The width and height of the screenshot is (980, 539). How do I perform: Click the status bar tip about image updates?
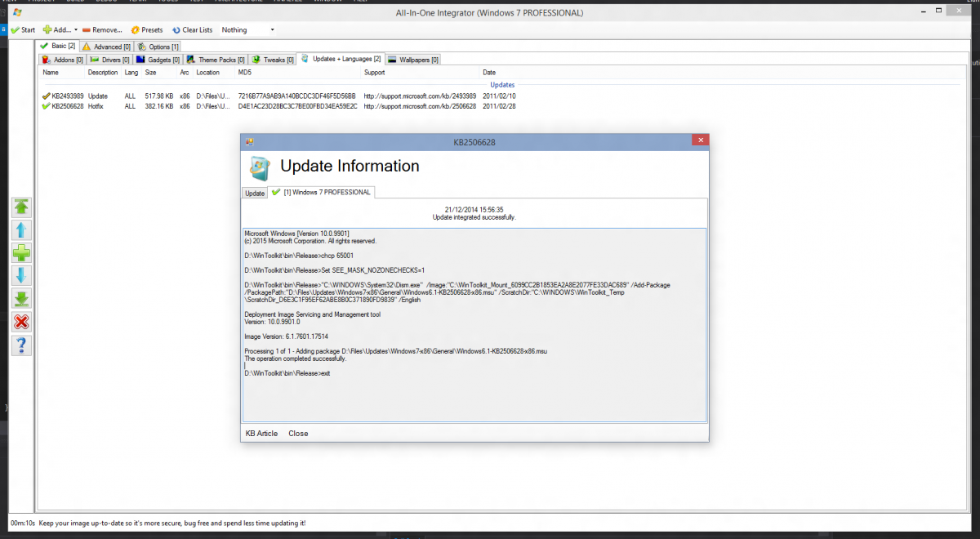coord(171,523)
